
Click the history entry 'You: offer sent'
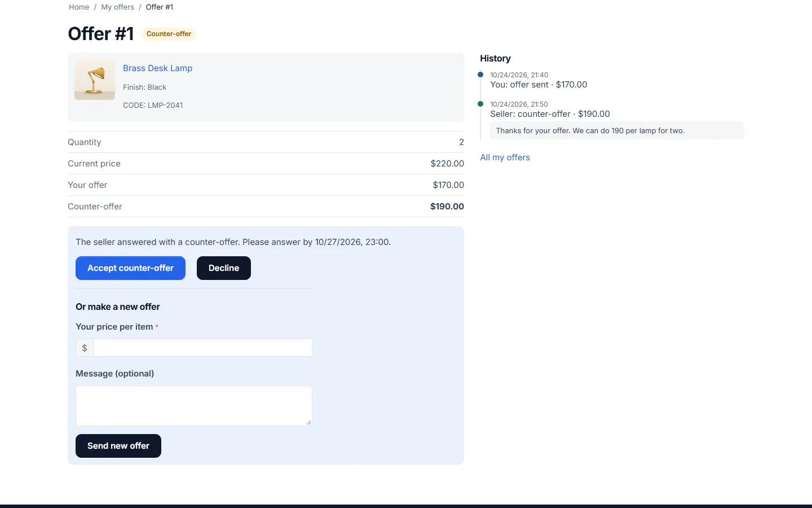[x=539, y=85]
